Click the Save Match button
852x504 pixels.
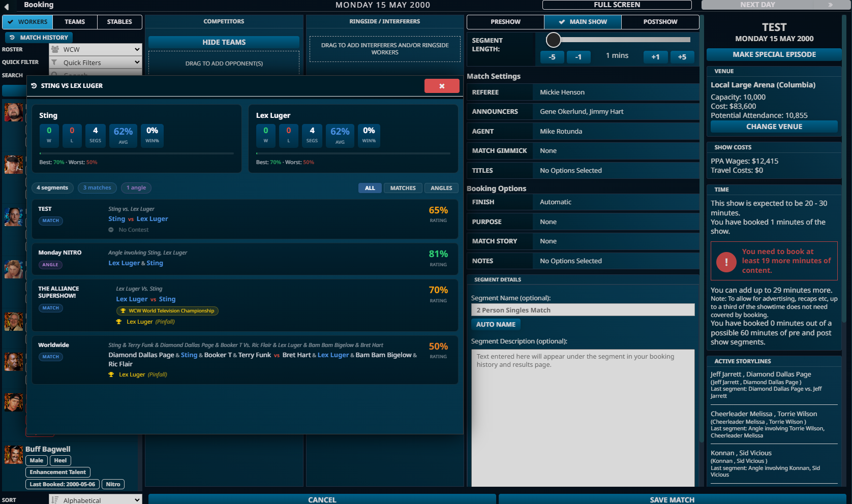[x=672, y=499]
